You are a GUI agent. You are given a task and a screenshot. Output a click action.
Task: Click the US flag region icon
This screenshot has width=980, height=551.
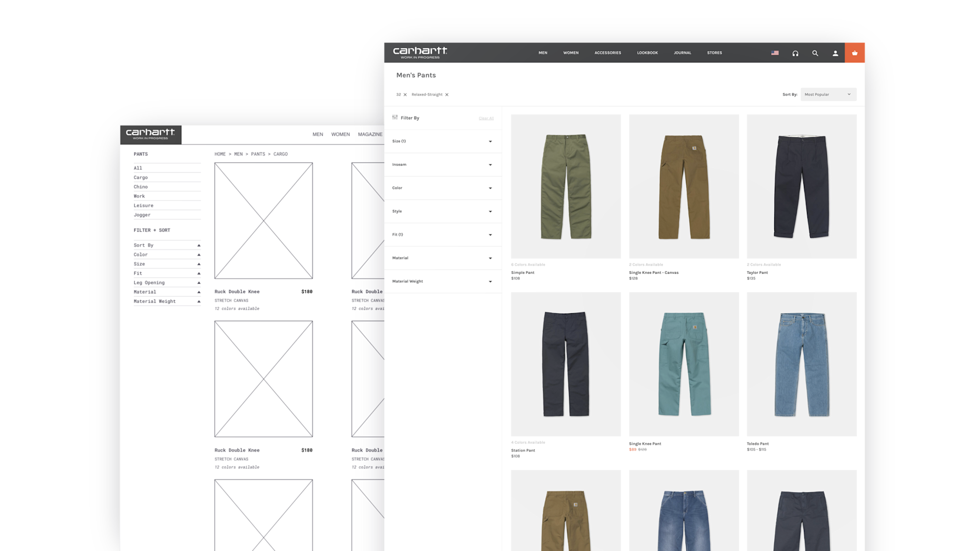pos(775,53)
